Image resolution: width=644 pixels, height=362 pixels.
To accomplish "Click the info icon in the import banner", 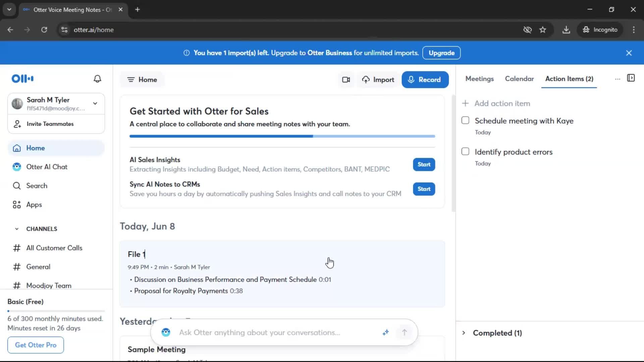I will coord(186,53).
